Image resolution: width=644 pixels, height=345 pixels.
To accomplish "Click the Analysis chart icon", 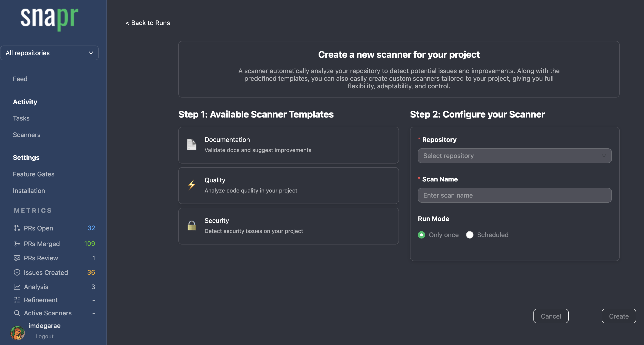I will (17, 287).
